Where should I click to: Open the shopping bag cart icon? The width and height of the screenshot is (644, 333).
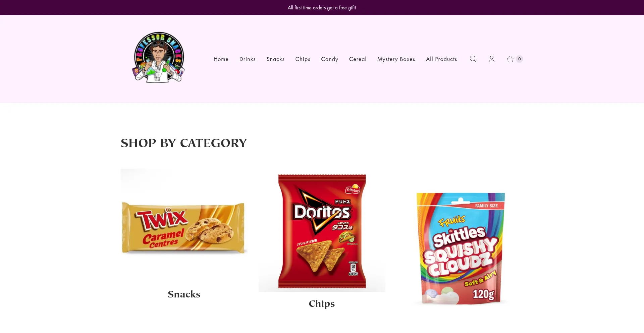(x=510, y=59)
